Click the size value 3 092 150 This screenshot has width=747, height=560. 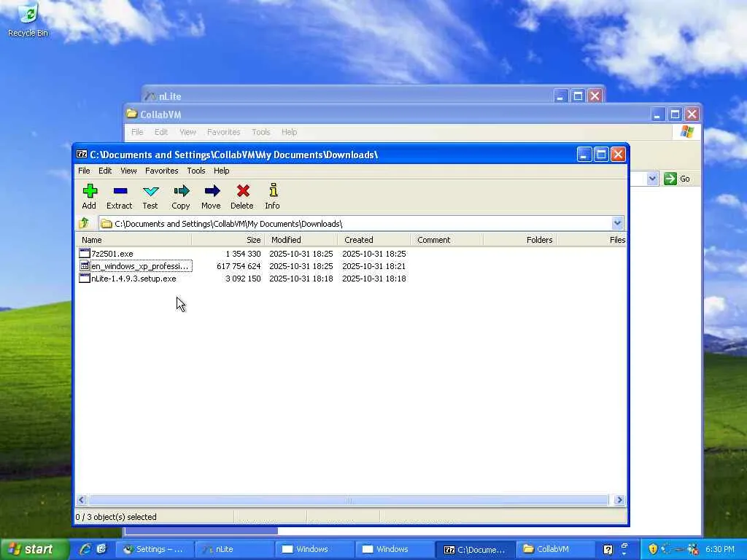[243, 279]
